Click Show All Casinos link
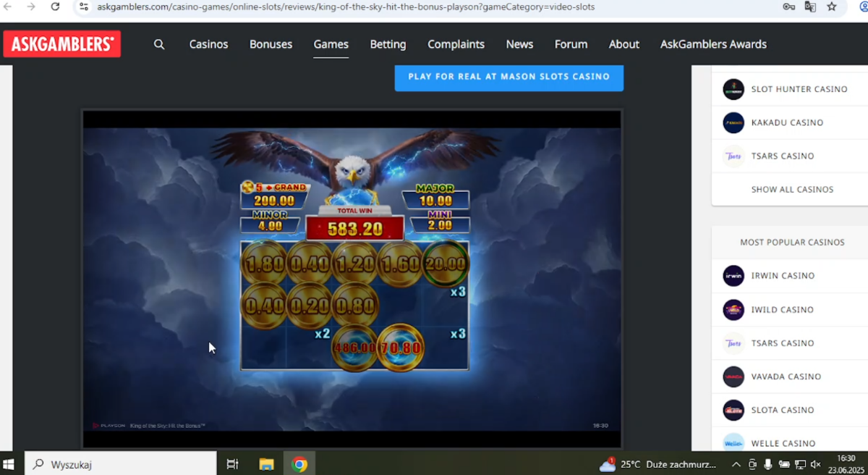The image size is (868, 475). [792, 190]
